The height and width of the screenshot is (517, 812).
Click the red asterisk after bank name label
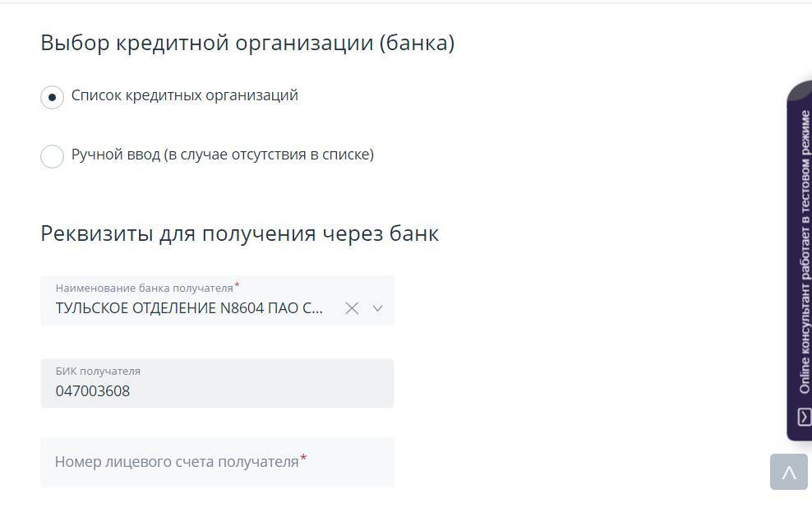238,285
